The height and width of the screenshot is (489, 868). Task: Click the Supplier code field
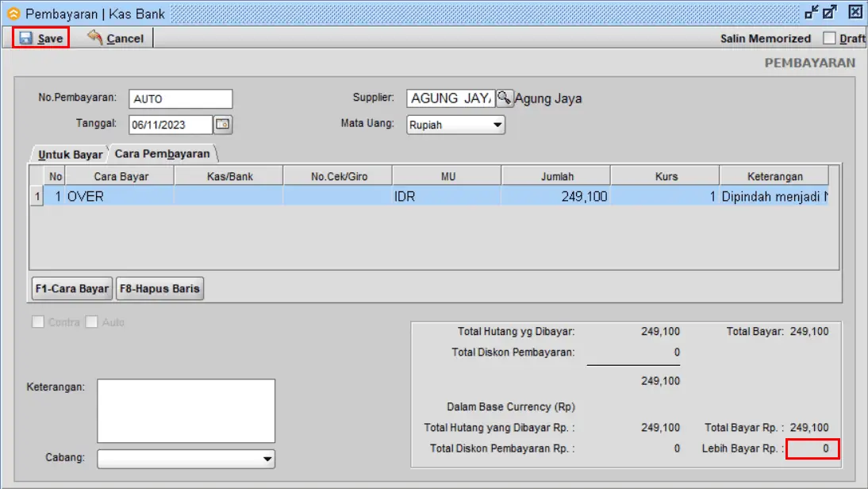[x=451, y=98]
